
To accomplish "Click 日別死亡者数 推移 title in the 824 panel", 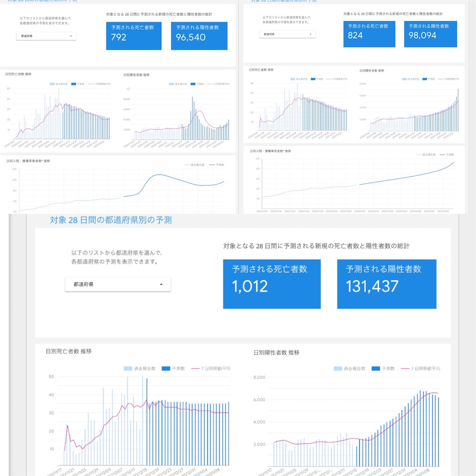I will click(261, 70).
